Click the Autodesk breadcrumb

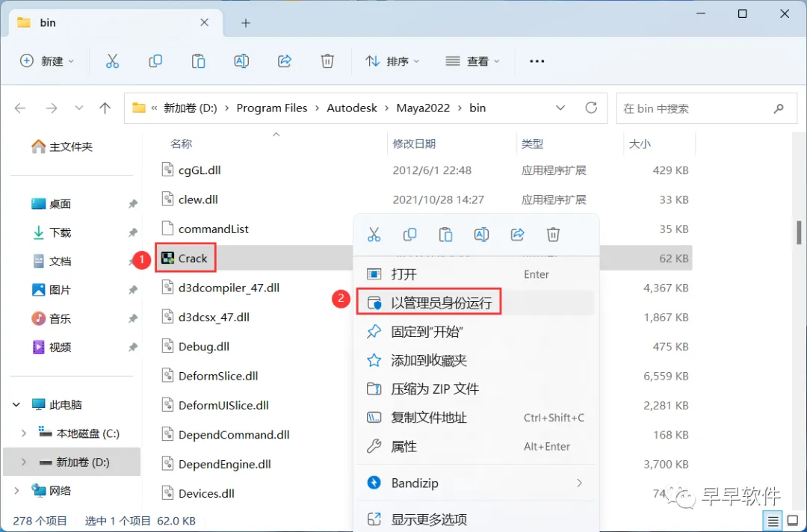click(352, 108)
